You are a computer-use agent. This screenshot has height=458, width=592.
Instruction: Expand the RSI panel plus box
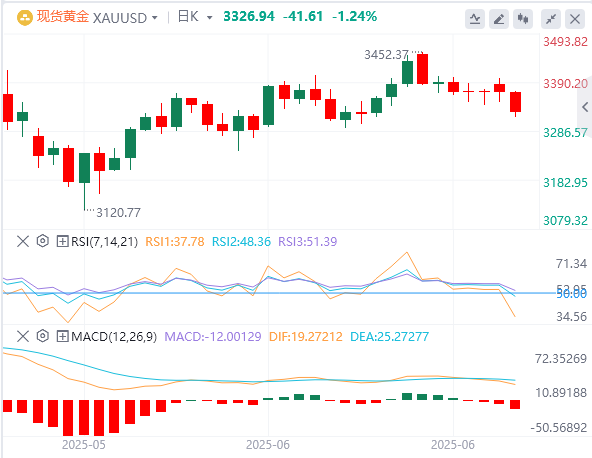[62, 241]
